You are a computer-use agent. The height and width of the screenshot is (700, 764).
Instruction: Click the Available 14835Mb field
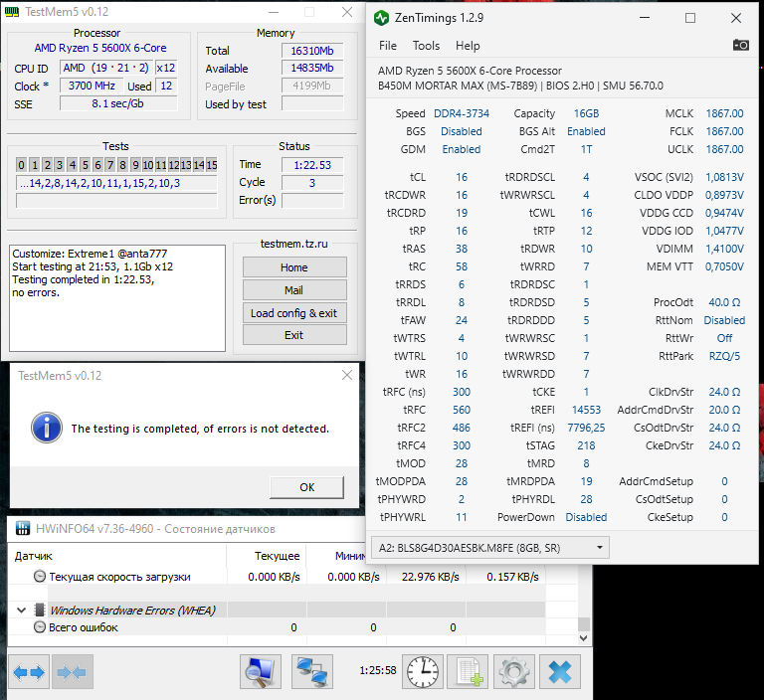click(x=312, y=68)
